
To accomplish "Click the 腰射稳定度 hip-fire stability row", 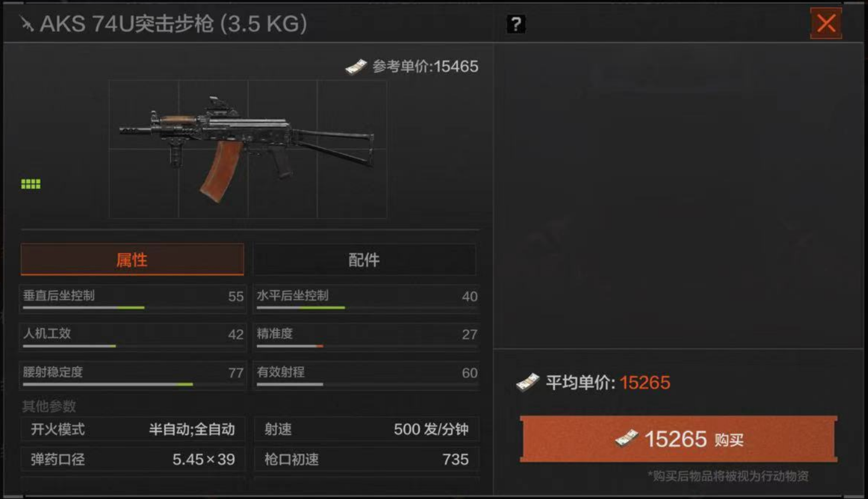I will click(133, 375).
